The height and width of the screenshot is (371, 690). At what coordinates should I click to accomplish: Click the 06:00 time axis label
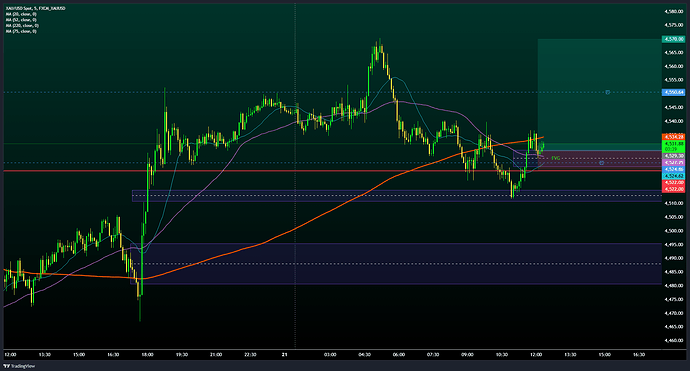(399, 355)
